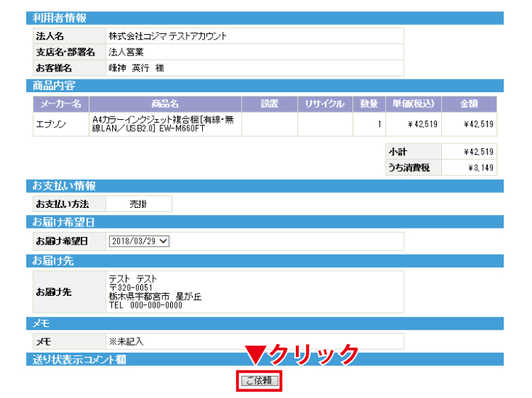The width and height of the screenshot is (532, 398).
Task: Click the 金額 column header
Action: [469, 104]
